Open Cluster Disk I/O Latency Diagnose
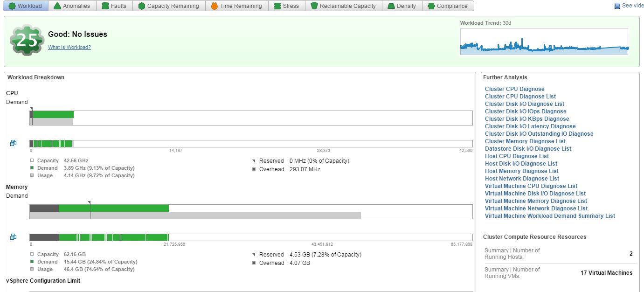The height and width of the screenshot is (292, 644). 530,126
